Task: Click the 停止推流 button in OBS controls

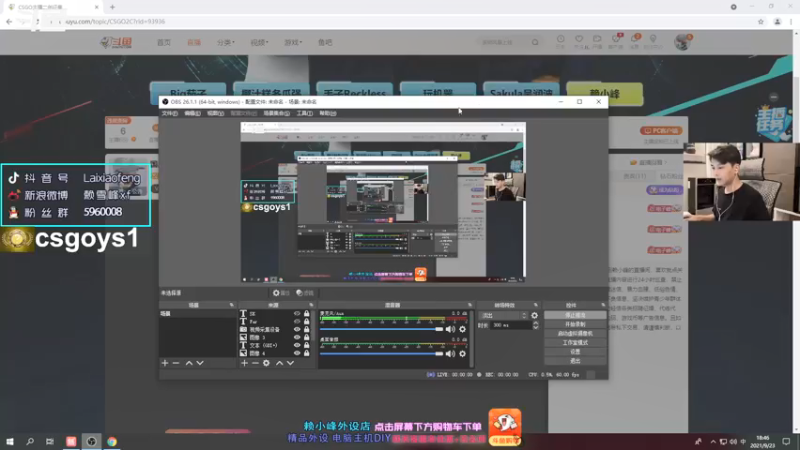Action: 575,315
